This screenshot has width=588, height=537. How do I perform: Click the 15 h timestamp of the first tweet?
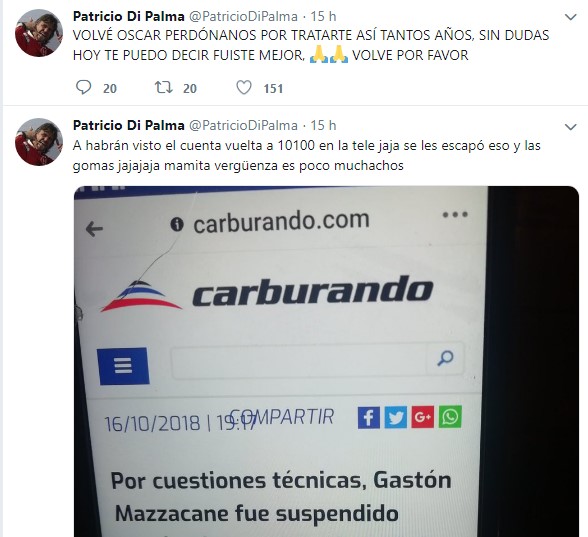323,16
